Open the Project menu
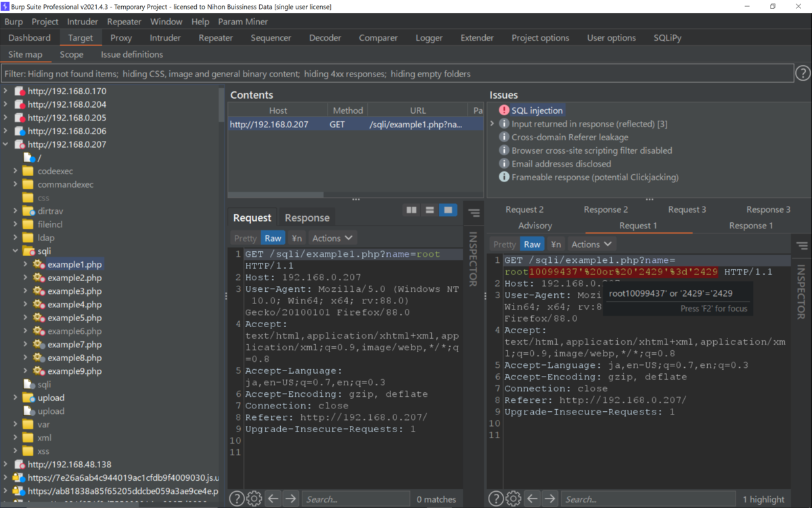The height and width of the screenshot is (508, 812). (45, 22)
